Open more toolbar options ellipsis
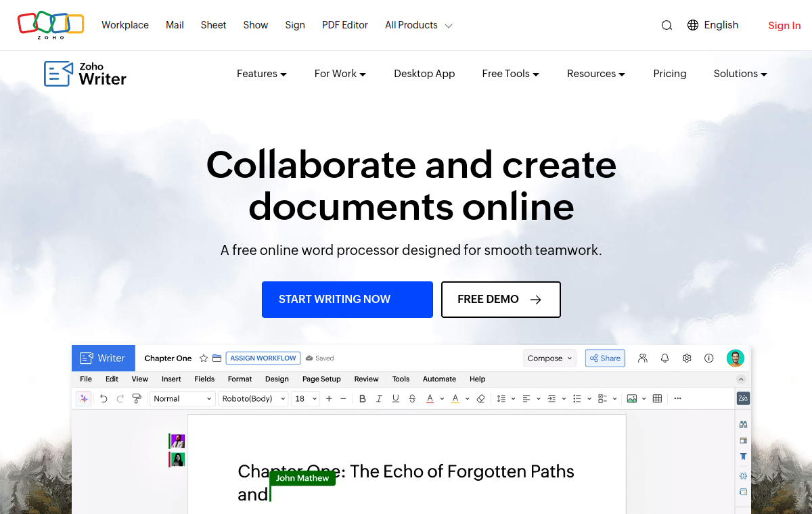 tap(678, 398)
